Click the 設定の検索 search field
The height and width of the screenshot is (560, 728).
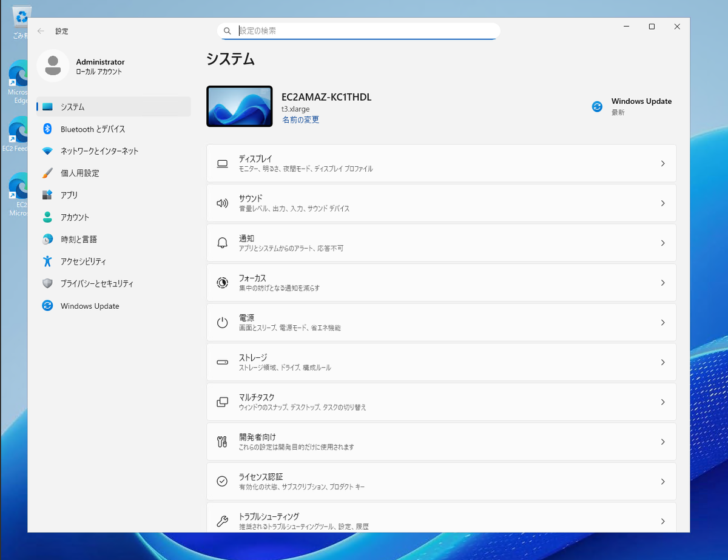359,30
